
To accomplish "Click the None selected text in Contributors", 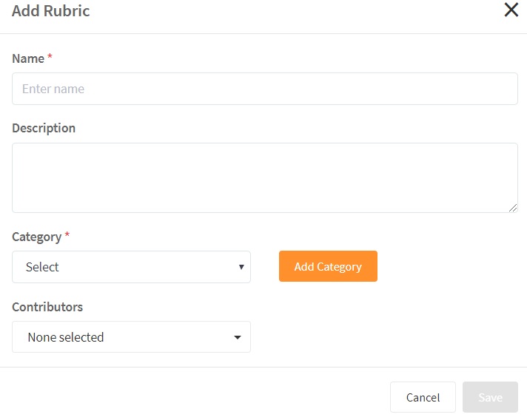I will point(65,337).
